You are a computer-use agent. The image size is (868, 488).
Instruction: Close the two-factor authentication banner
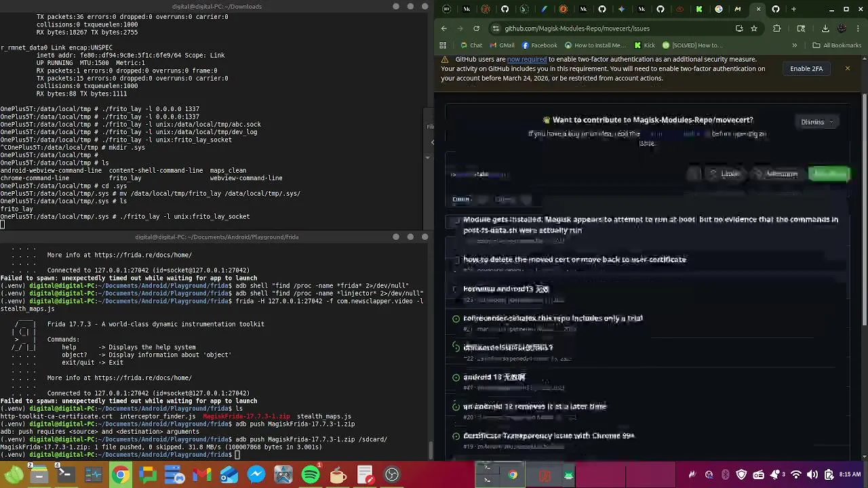tap(847, 68)
